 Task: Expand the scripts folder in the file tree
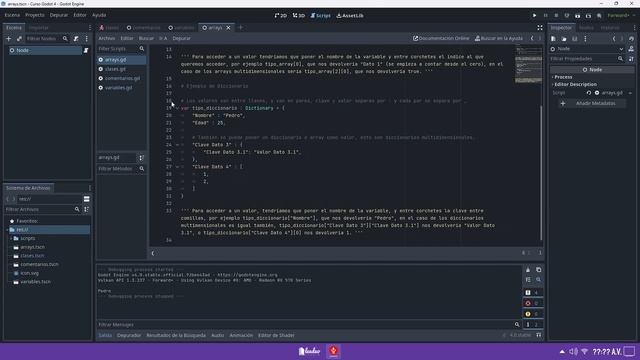[x=11, y=238]
